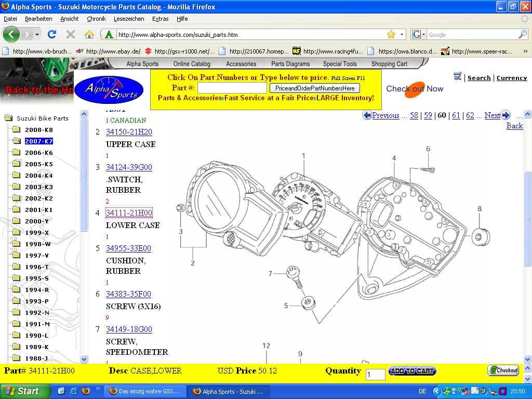Image resolution: width=532 pixels, height=399 pixels.
Task: Open the 2004-K4 folder
Action: coord(33,176)
